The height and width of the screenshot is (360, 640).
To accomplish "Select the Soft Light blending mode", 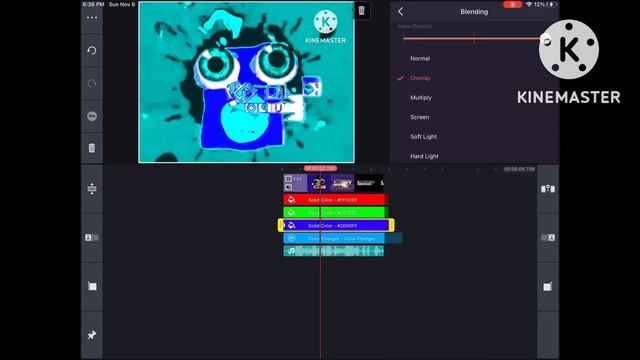I will (423, 137).
